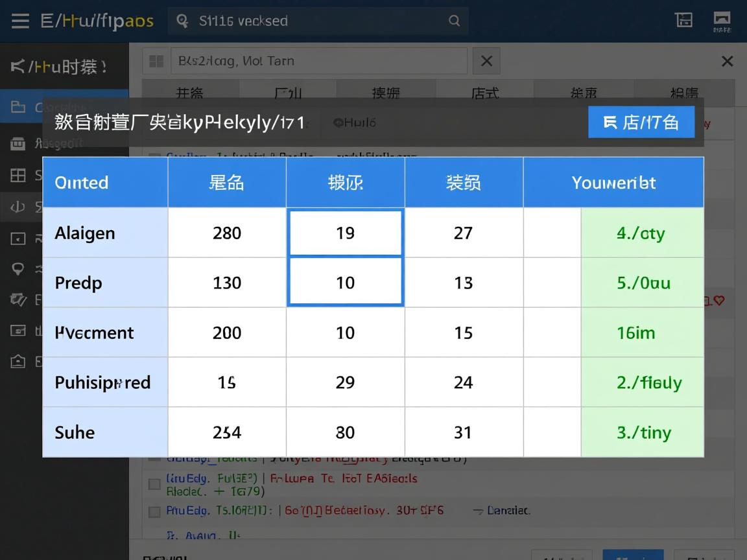Enable the checkbox beside the red warning row

(x=154, y=484)
